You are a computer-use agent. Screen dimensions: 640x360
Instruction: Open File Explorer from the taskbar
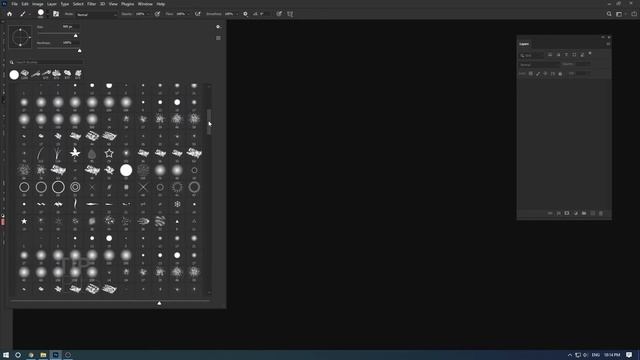43,355
